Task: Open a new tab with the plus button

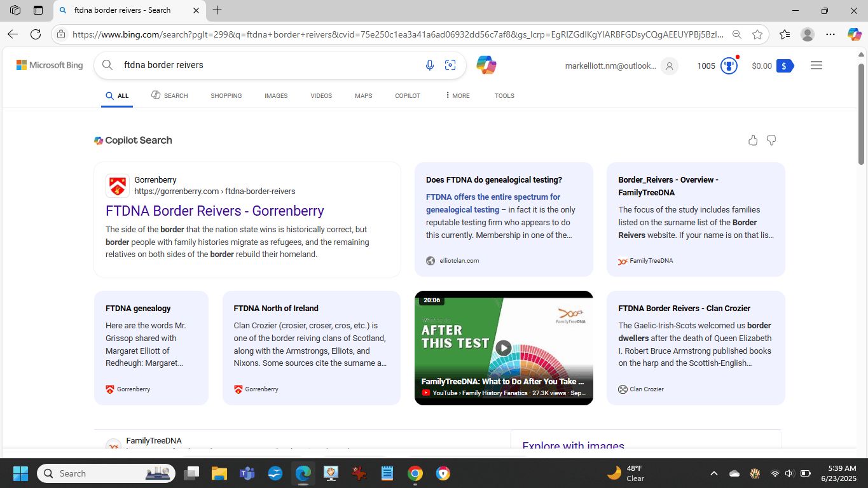Action: [217, 10]
